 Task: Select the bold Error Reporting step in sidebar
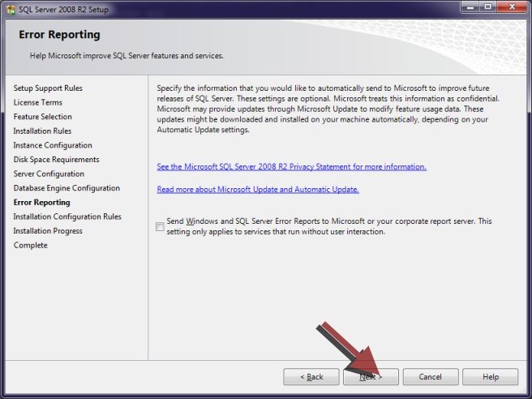41,202
